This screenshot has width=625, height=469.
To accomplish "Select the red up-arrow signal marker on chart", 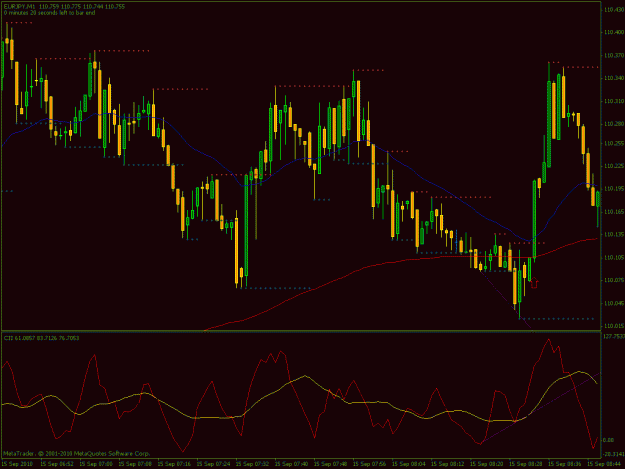I will [535, 283].
